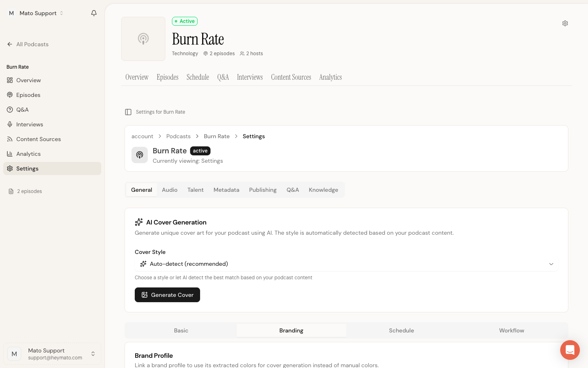Screen dimensions: 588x368
Task: Switch to the Analytics top tab
Action: 330,77
